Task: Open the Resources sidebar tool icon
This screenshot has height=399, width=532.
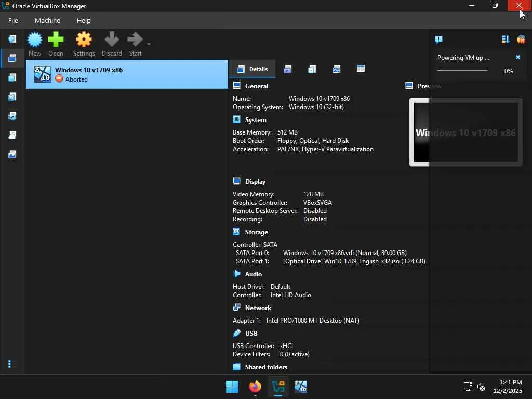Action: click(12, 155)
